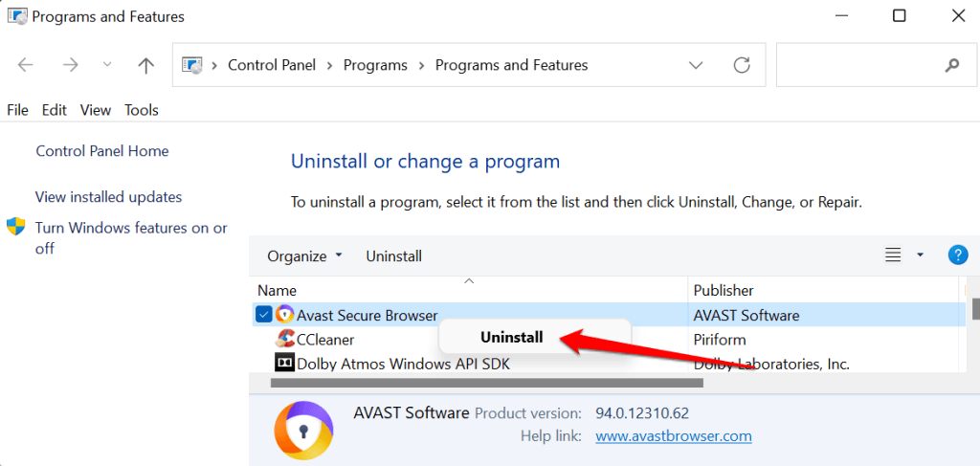Expand the view options dropdown arrow

[920, 255]
